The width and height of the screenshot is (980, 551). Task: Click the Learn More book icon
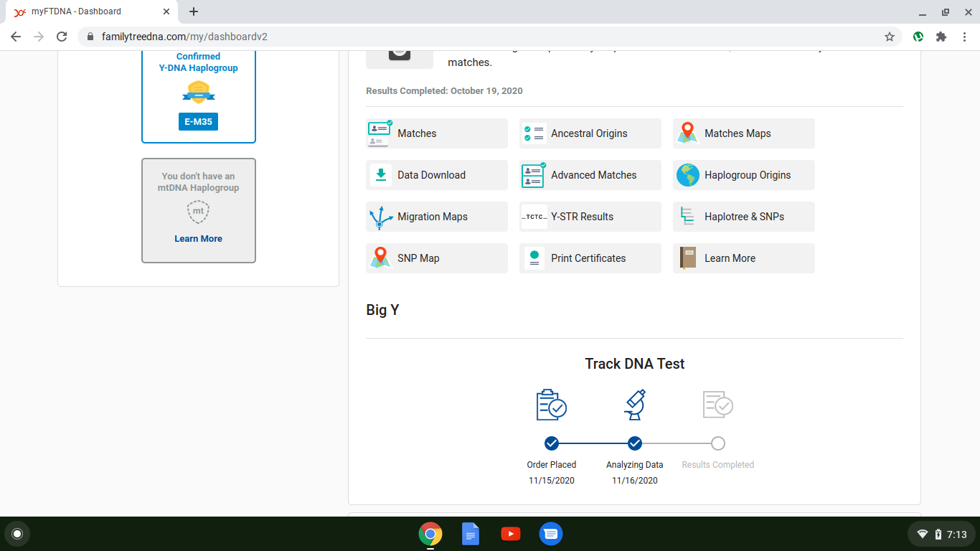[687, 258]
